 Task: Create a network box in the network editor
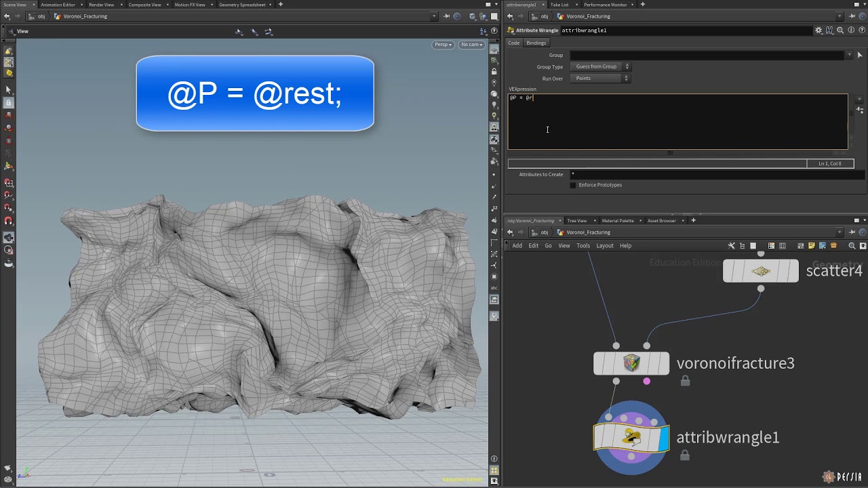(x=801, y=245)
